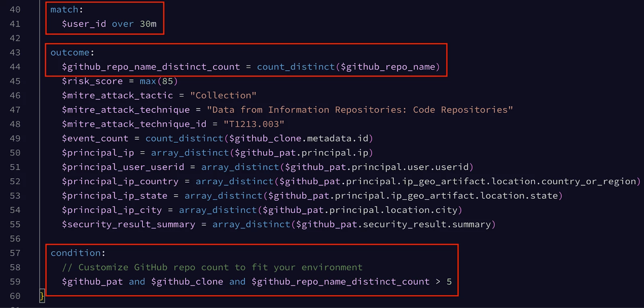Click the 'outcome:' section keyword
The image size is (644, 308).
(72, 53)
